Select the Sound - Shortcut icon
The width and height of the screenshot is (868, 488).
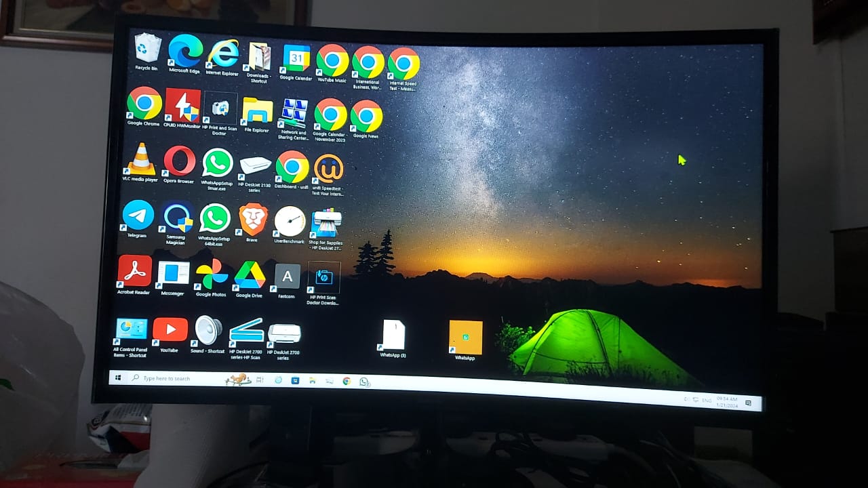click(x=208, y=335)
